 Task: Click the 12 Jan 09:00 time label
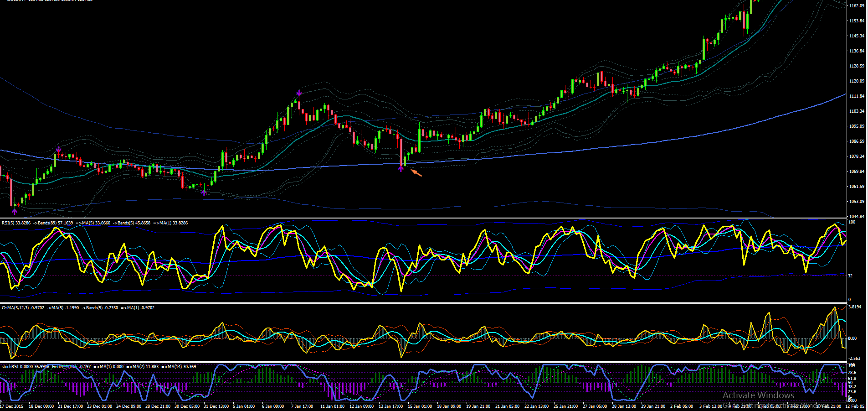362,406
